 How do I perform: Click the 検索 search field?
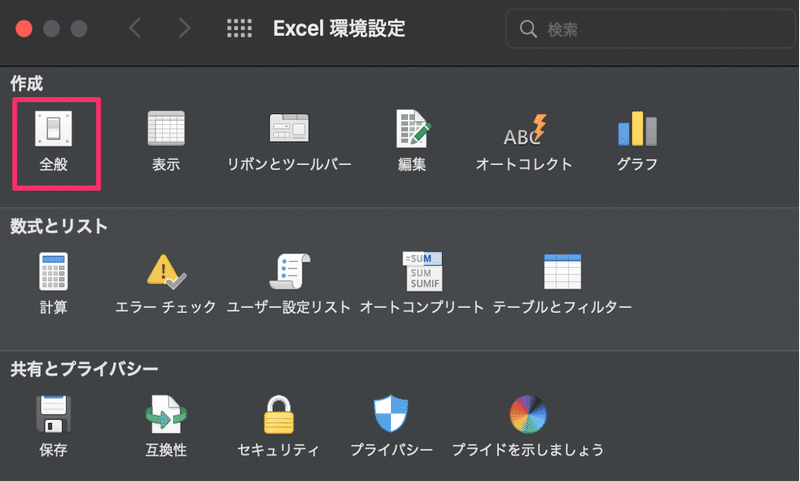coord(650,29)
